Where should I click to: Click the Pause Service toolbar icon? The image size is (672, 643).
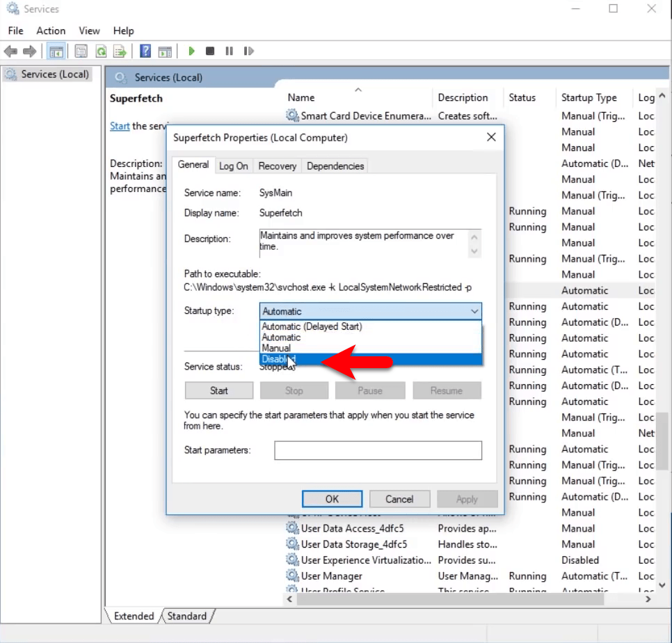tap(230, 51)
